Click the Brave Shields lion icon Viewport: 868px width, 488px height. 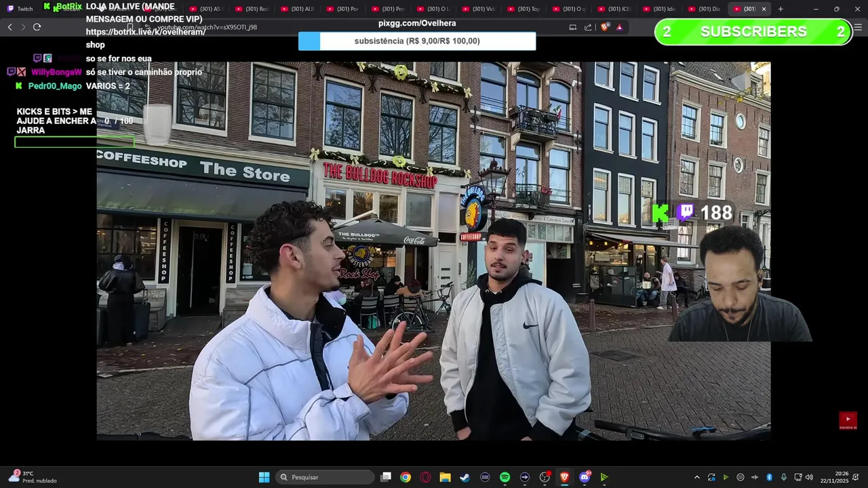tap(606, 27)
